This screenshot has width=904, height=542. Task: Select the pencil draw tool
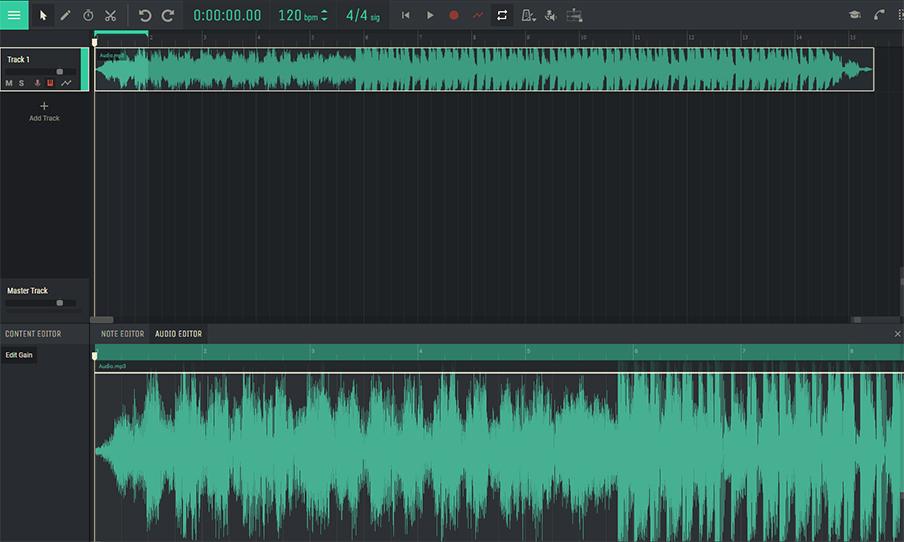point(65,16)
